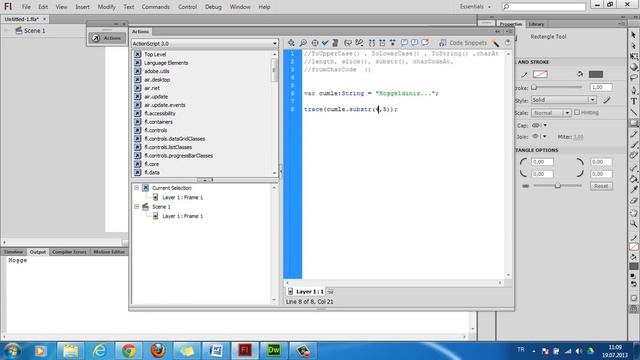Viewport: 640px width, 360px height.
Task: Select the Text tool
Action: (x=633, y=101)
